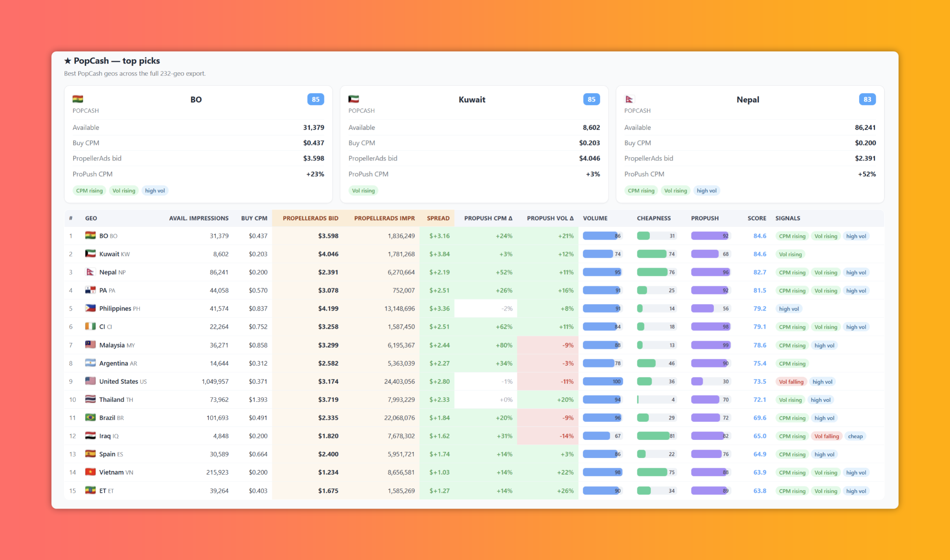Click the Thailand cheapness bar showing 4
Image resolution: width=950 pixels, height=560 pixels.
point(656,400)
